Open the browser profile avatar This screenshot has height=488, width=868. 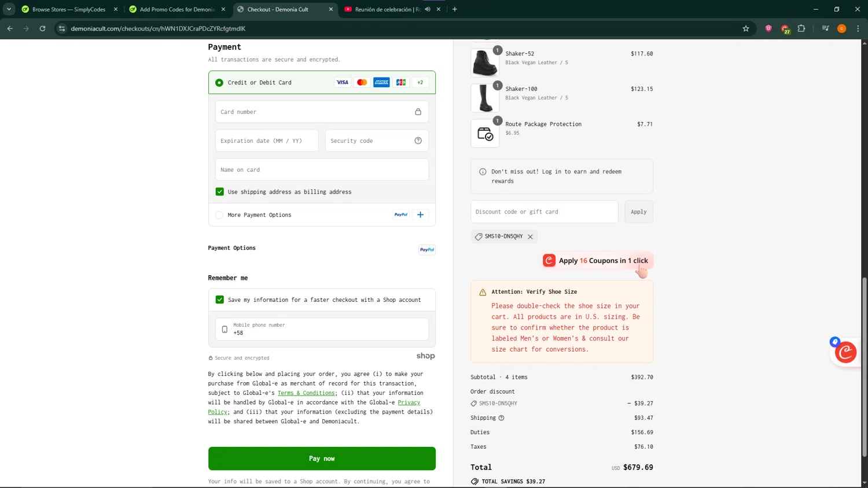pyautogui.click(x=842, y=28)
